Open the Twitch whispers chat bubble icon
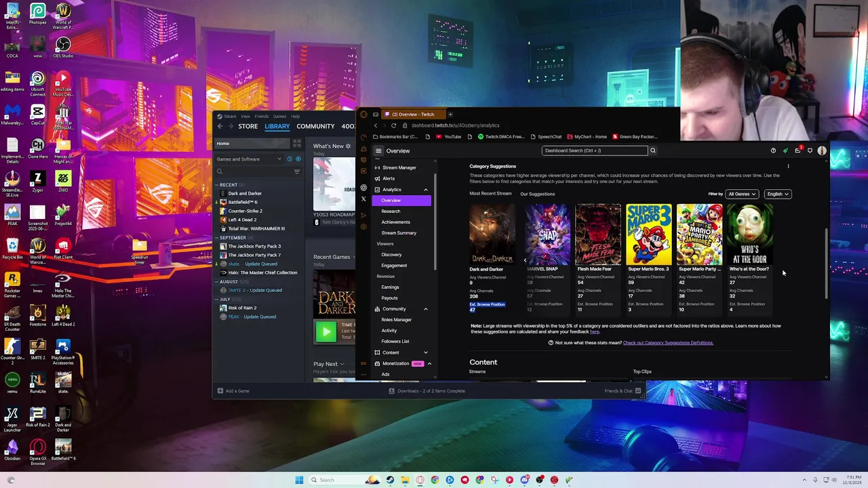This screenshot has width=868, height=488. (810, 150)
